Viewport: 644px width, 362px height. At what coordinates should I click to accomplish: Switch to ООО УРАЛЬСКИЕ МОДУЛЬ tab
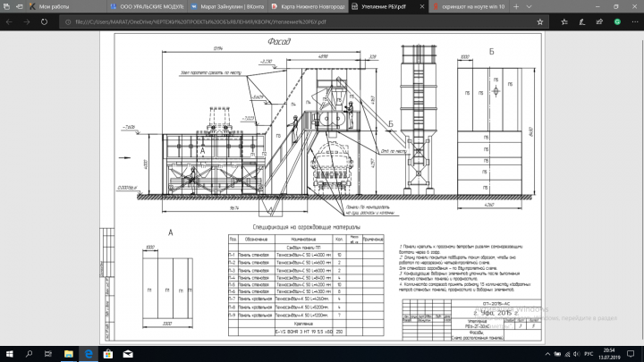147,6
